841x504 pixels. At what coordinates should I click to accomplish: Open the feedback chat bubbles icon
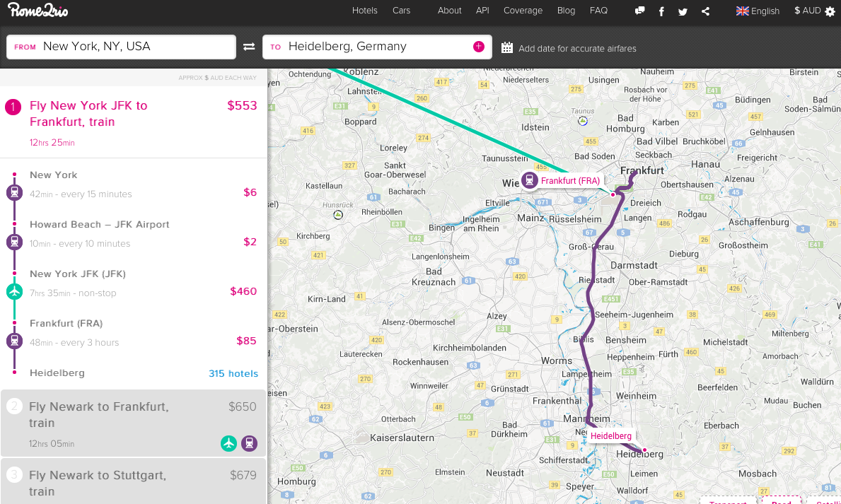click(x=639, y=11)
